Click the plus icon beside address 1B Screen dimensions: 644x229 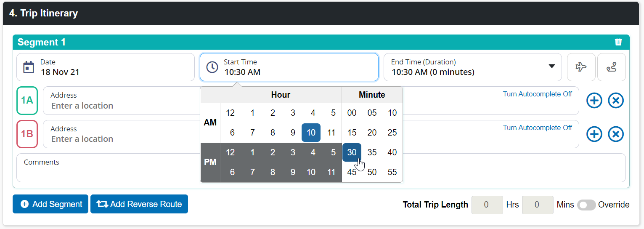pos(594,134)
